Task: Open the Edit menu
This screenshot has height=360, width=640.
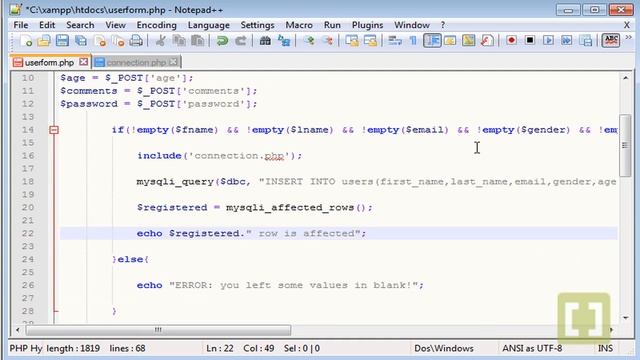Action: 47,25
